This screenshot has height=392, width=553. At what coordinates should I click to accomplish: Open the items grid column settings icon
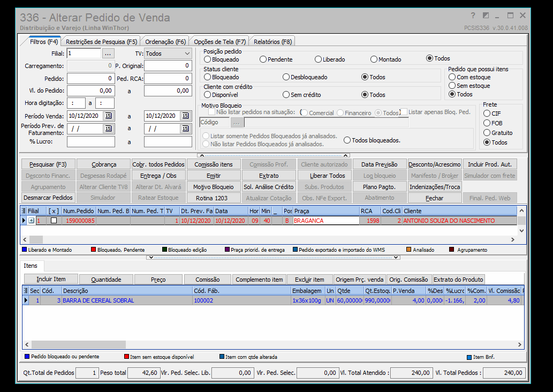click(26, 291)
